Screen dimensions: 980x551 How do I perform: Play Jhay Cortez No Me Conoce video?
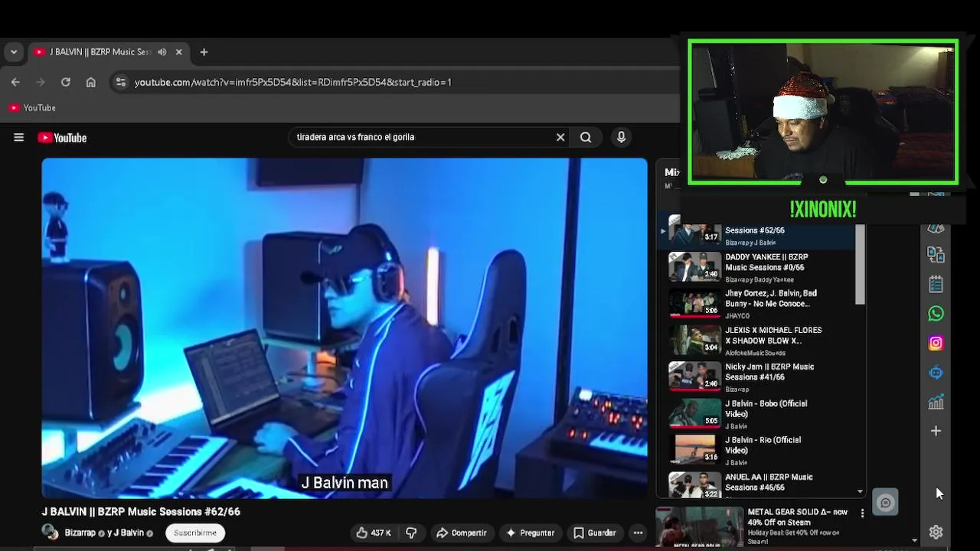point(771,298)
